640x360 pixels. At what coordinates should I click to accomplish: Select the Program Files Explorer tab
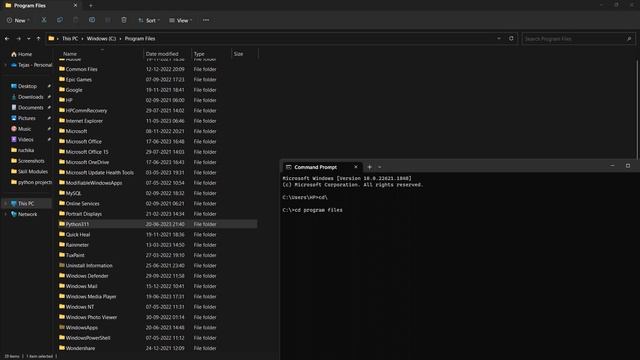[41, 6]
